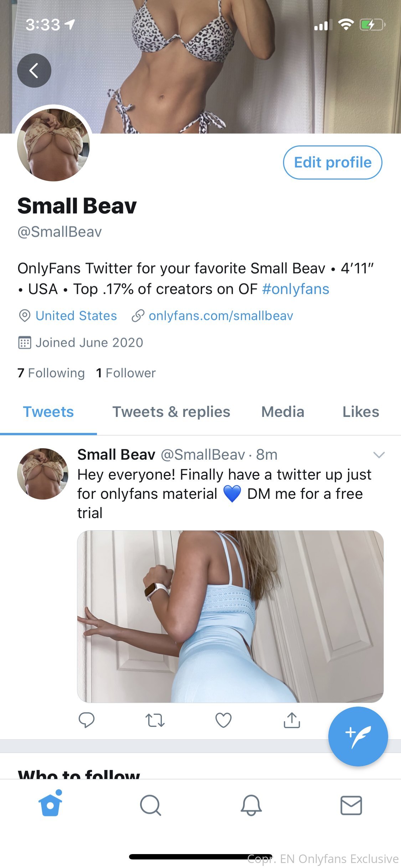This screenshot has height=868, width=401.
Task: Open the #onlyfans hashtag link
Action: (295, 289)
